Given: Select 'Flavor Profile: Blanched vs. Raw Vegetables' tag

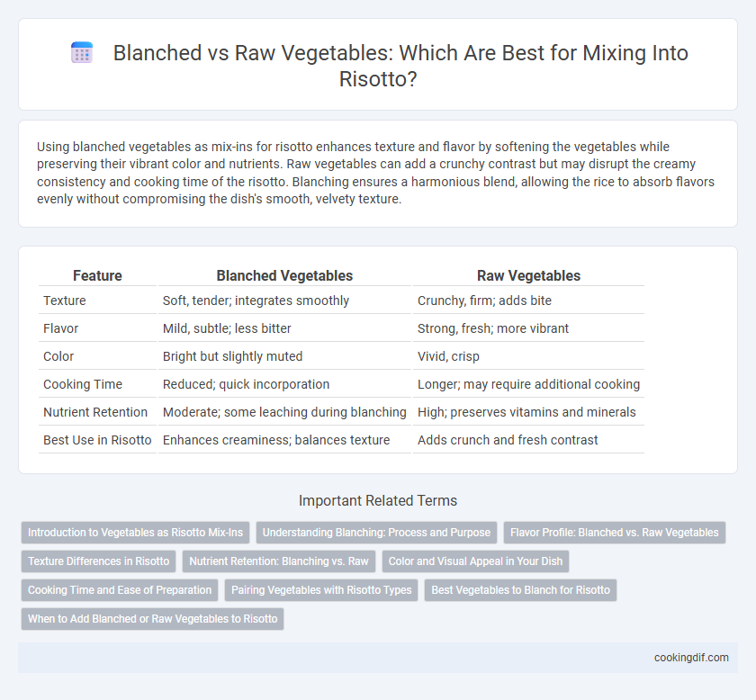Looking at the screenshot, I should [614, 533].
